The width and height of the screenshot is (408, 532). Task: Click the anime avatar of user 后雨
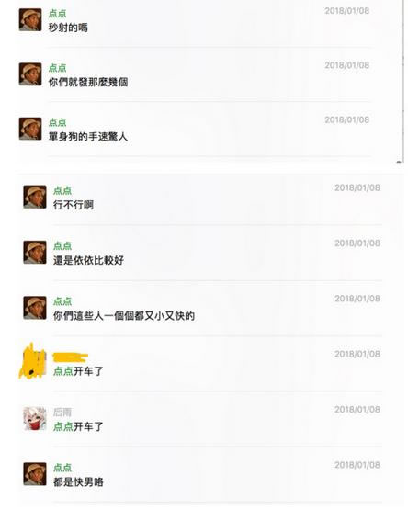[35, 419]
